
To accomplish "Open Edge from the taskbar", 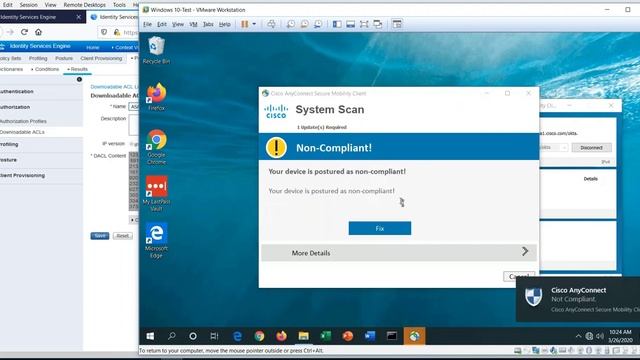I will [x=237, y=336].
